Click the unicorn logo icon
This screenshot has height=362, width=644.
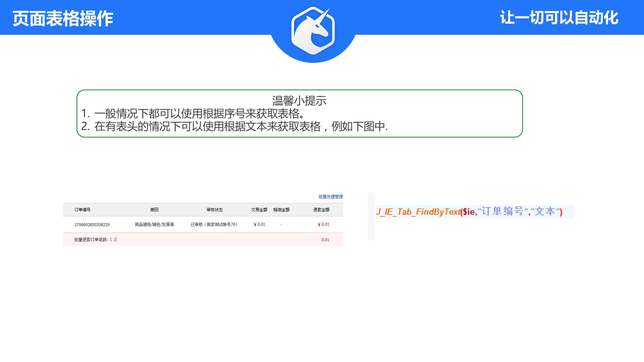click(x=313, y=31)
